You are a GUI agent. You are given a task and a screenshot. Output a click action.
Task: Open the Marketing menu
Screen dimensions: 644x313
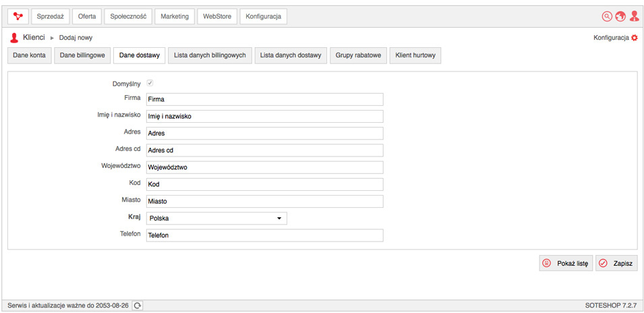tap(175, 16)
